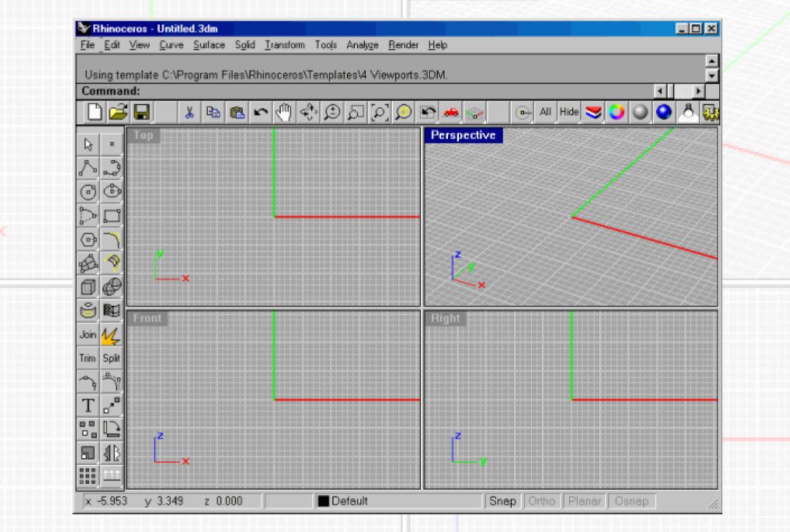Screen dimensions: 790x532
Task: Open the View menu
Action: pyautogui.click(x=139, y=45)
